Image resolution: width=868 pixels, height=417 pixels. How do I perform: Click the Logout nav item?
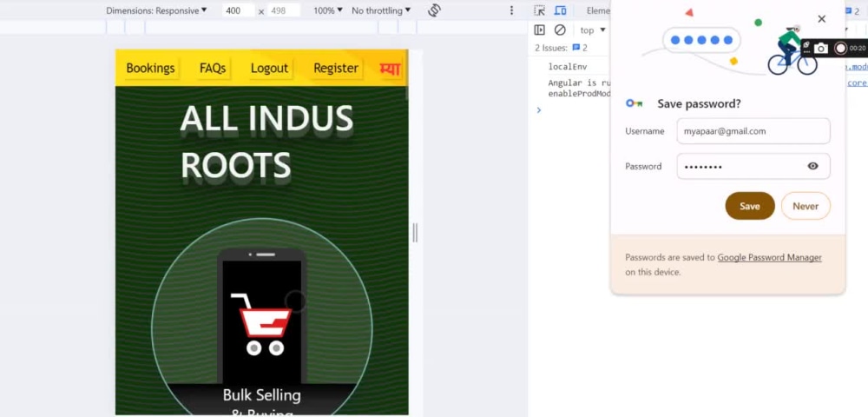coord(270,68)
